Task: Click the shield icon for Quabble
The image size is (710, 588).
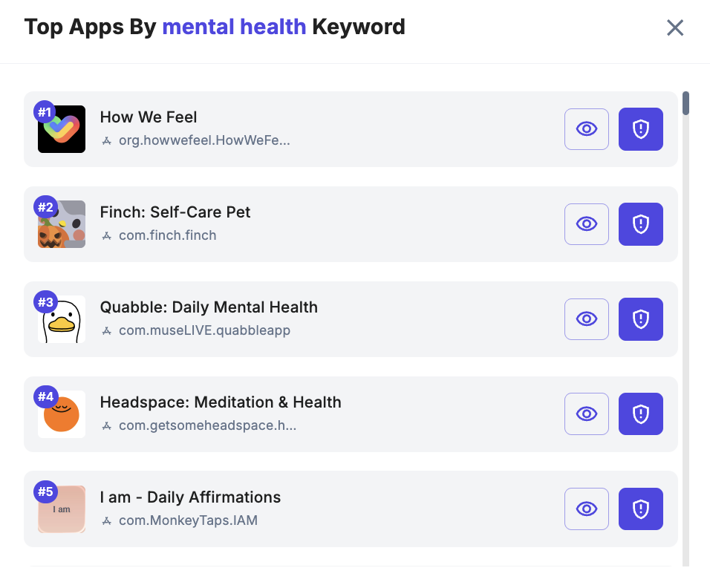Action: (x=640, y=319)
